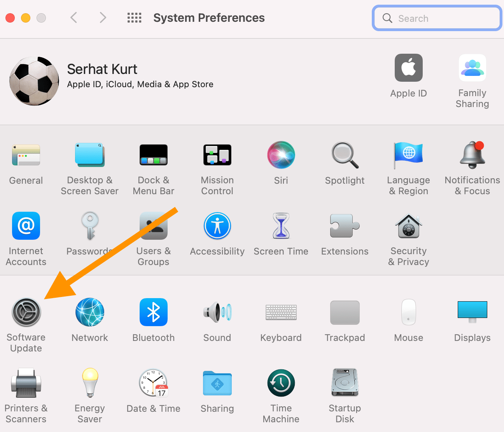Go forward with the right chevron
Image resolution: width=504 pixels, height=432 pixels.
[x=103, y=18]
